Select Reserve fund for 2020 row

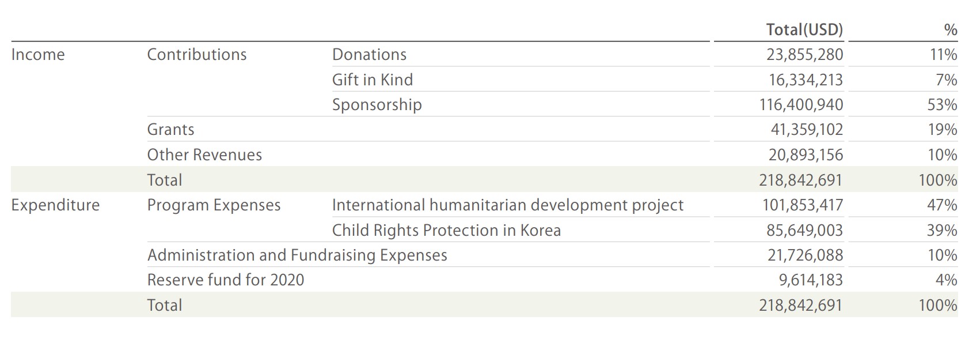coord(553,280)
